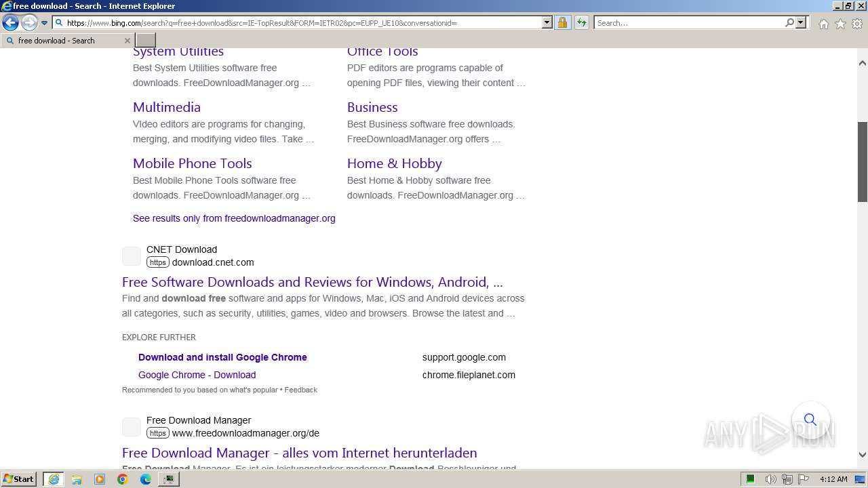Open the Mobile Phone Tools link
The width and height of the screenshot is (868, 488).
point(193,163)
